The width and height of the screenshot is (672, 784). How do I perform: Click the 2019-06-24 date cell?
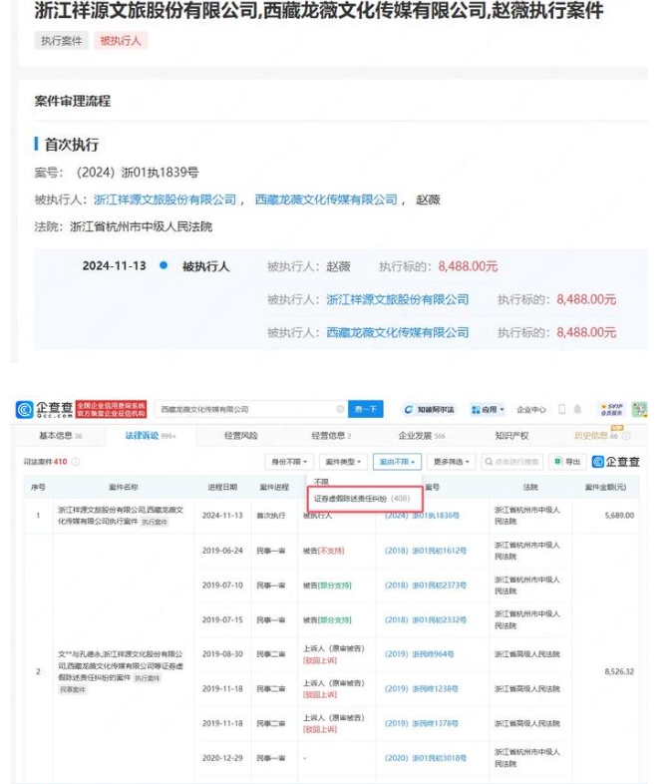pyautogui.click(x=222, y=551)
